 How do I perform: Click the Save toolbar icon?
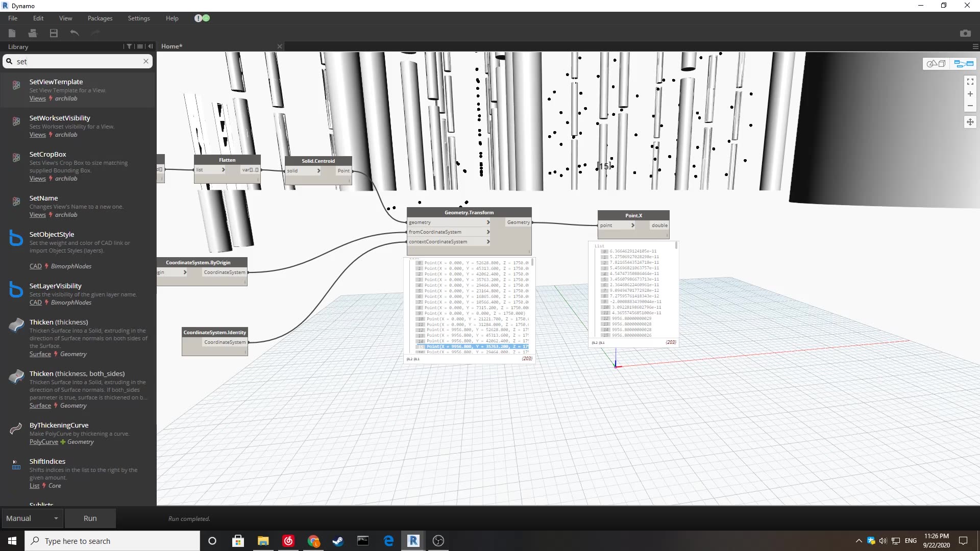pos(54,33)
